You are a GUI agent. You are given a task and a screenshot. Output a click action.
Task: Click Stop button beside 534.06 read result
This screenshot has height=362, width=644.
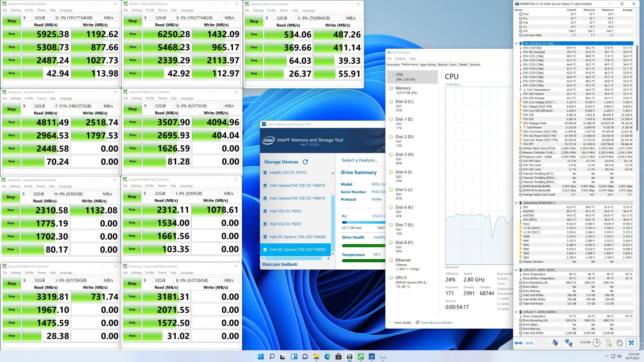pyautogui.click(x=254, y=34)
